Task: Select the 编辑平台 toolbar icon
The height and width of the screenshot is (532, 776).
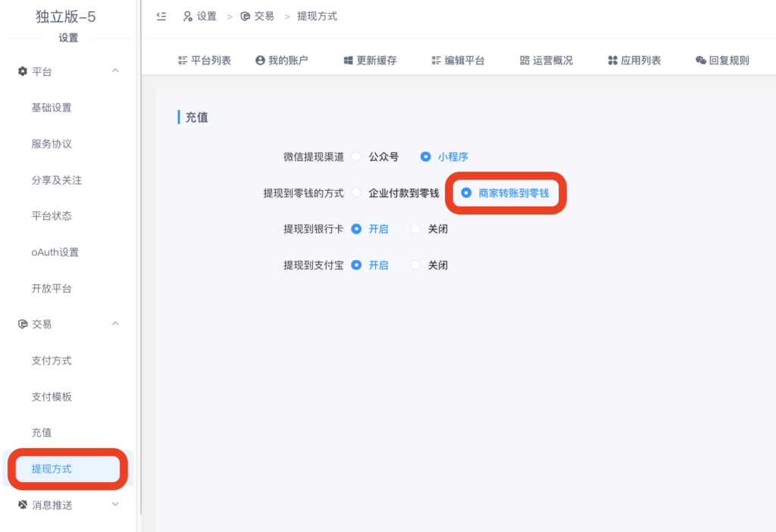Action: click(x=437, y=60)
